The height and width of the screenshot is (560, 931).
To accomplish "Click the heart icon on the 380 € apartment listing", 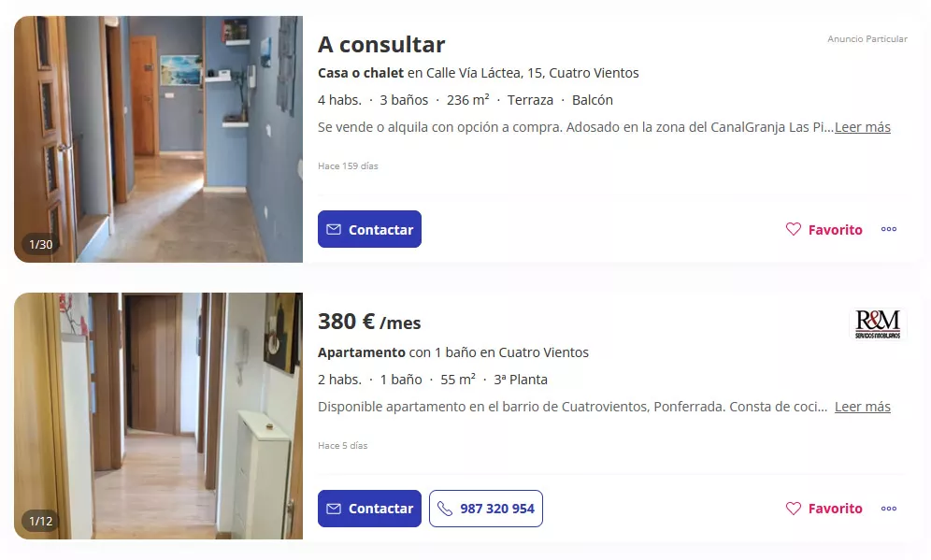I will [x=794, y=509].
